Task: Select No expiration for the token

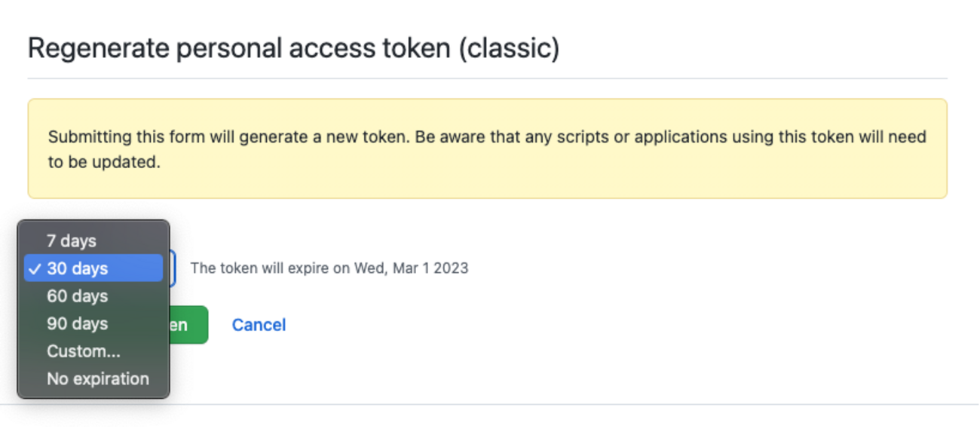Action: [98, 379]
